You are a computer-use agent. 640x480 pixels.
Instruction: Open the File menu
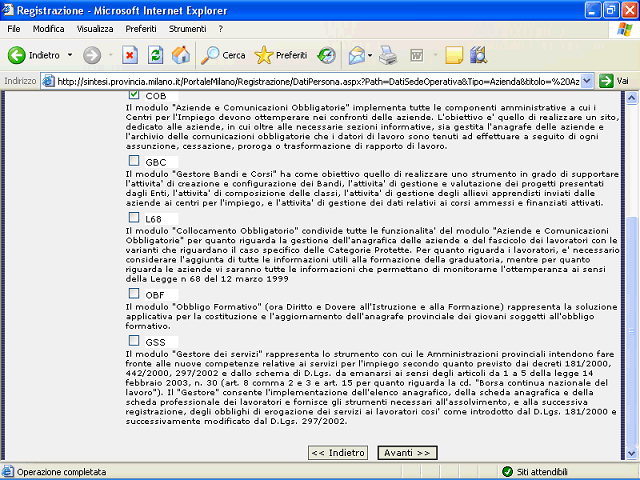[x=13, y=29]
